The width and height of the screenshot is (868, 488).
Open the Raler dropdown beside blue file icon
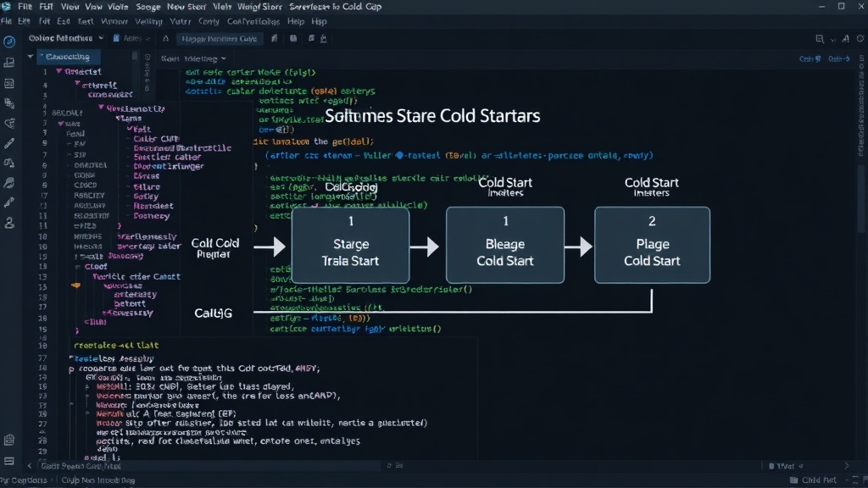(x=136, y=38)
